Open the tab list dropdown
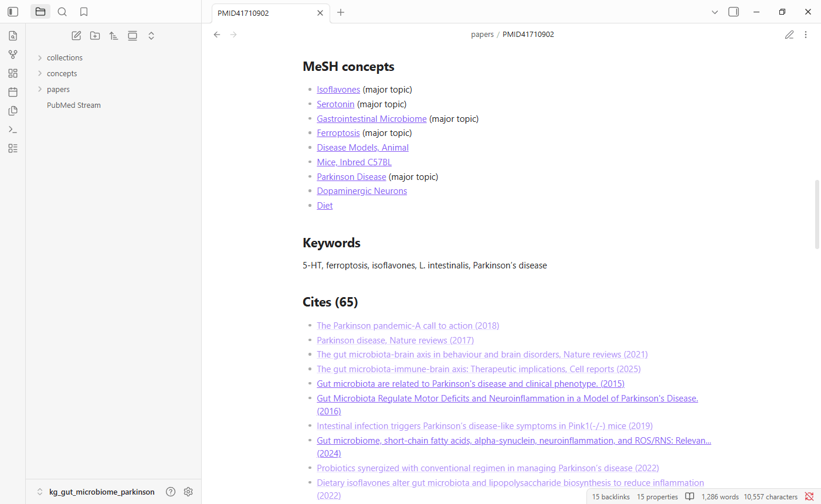The width and height of the screenshot is (821, 504). [715, 12]
